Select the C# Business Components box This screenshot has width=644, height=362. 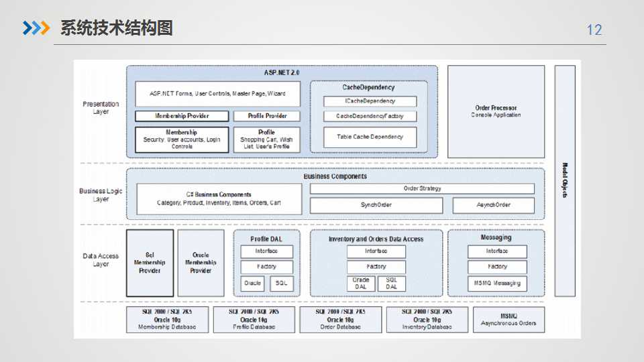(219, 198)
